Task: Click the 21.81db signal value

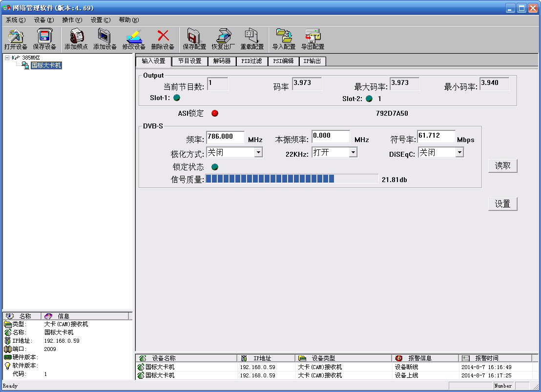Action: point(395,180)
